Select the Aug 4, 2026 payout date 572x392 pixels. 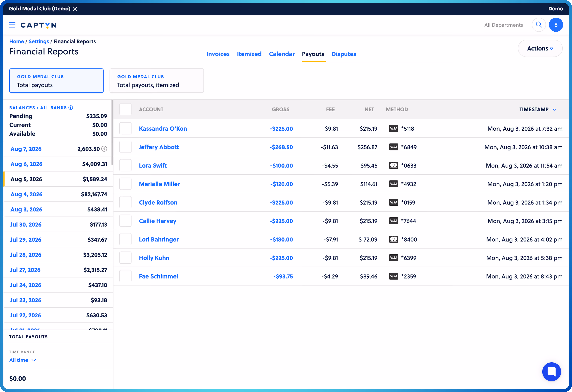(26, 194)
